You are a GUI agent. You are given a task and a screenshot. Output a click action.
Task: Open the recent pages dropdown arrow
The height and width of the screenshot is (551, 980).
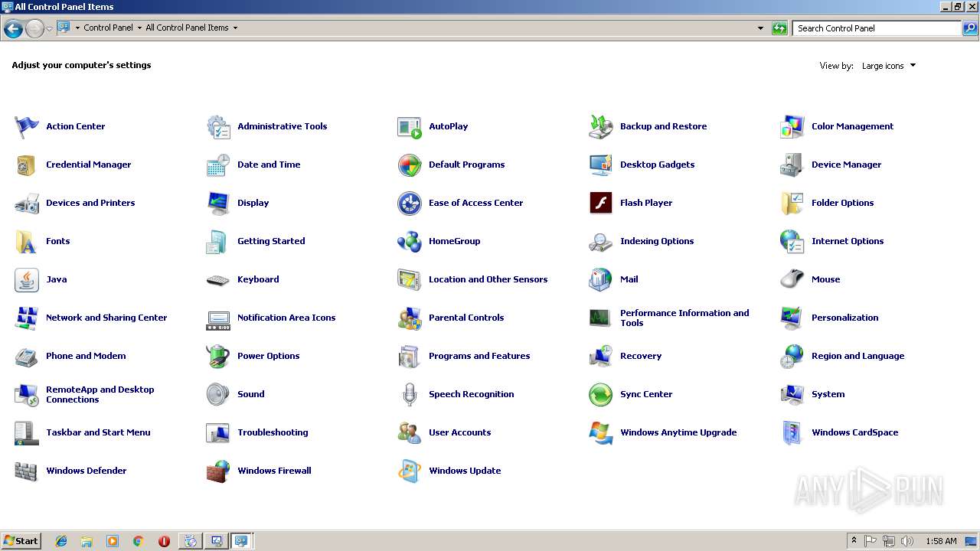point(49,29)
